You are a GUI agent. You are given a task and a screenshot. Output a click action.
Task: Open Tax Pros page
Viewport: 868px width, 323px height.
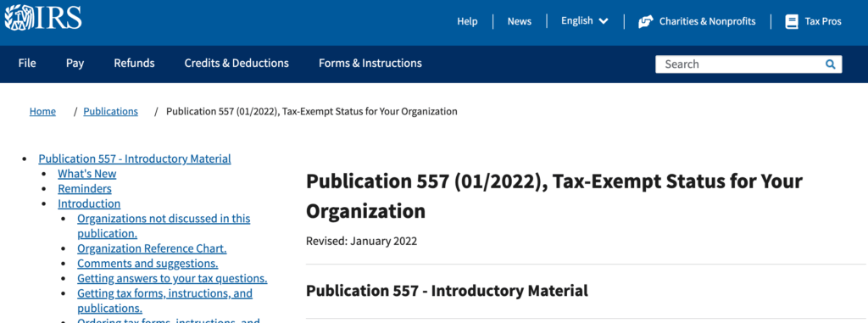pos(823,21)
